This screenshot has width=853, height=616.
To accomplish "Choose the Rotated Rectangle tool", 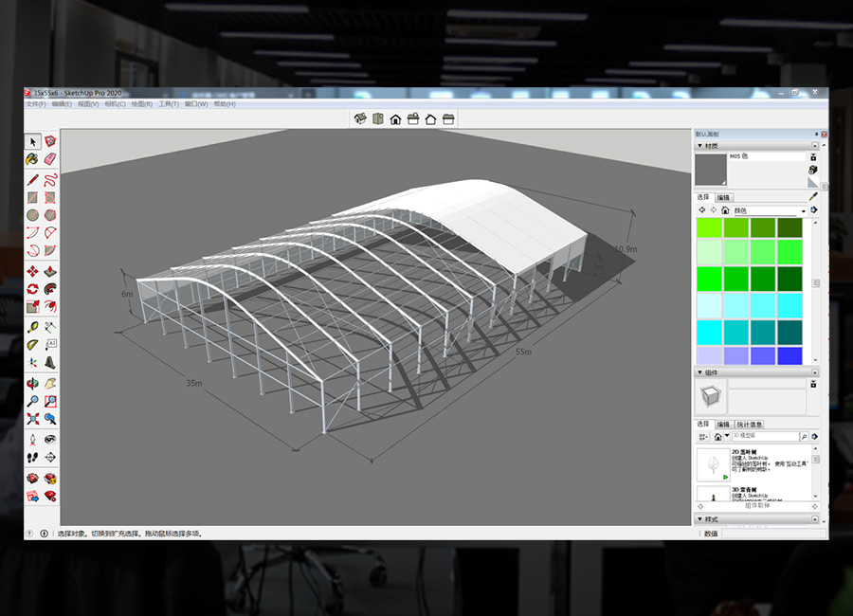I will 50,197.
